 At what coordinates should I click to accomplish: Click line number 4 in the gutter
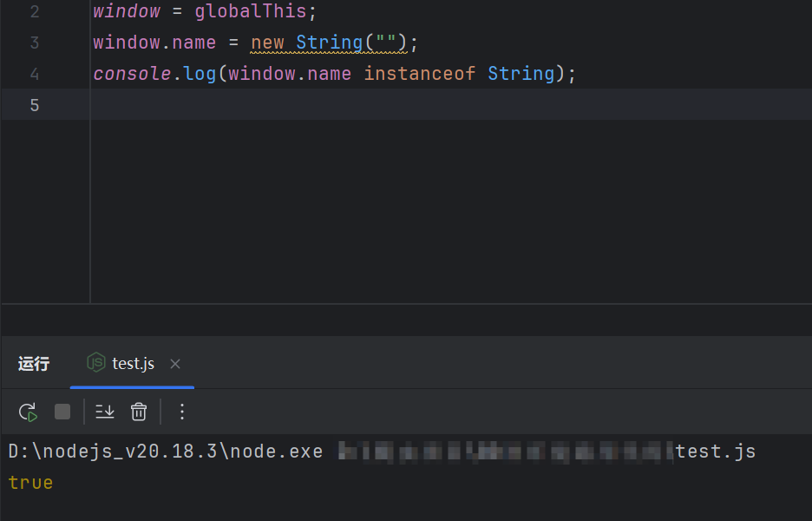coord(34,74)
